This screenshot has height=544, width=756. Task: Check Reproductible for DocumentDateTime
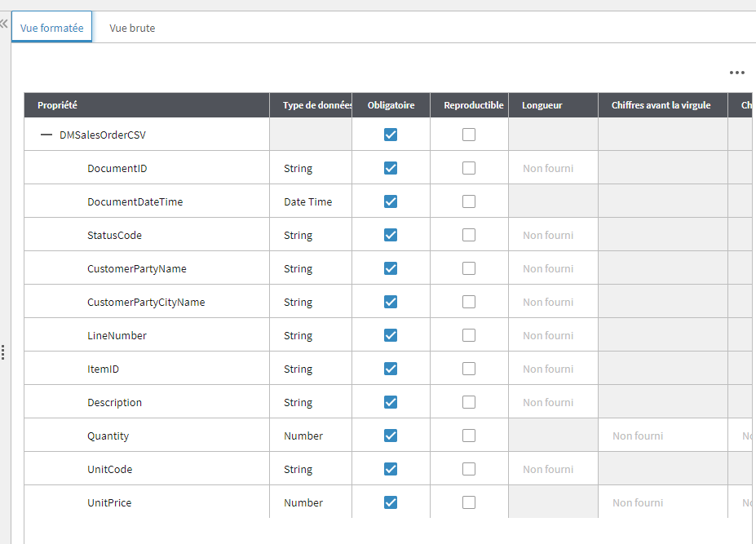(469, 201)
